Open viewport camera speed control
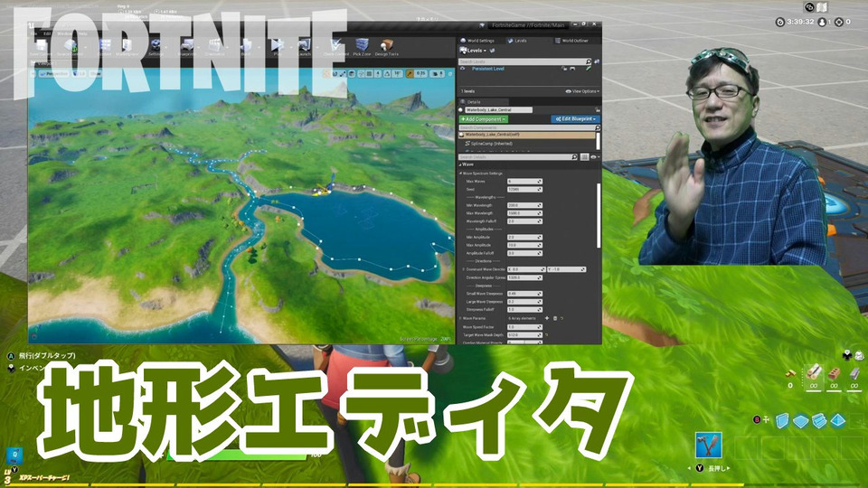Image resolution: width=868 pixels, height=488 pixels. 437,73
